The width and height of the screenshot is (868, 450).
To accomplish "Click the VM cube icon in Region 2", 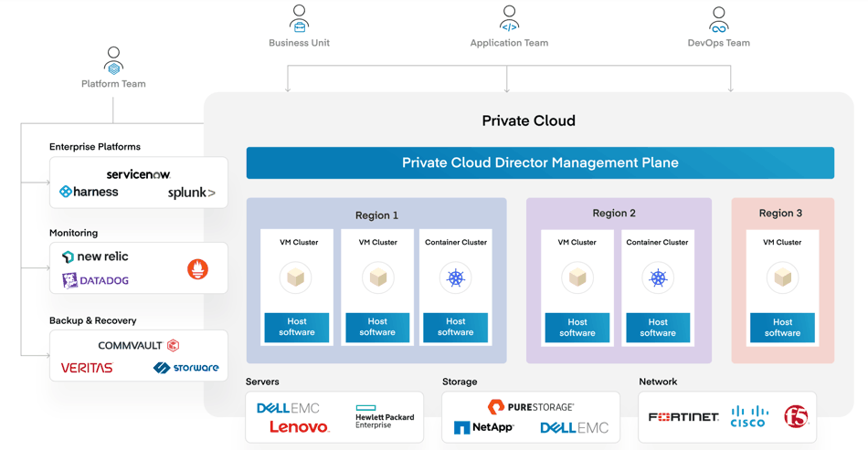I will (577, 277).
